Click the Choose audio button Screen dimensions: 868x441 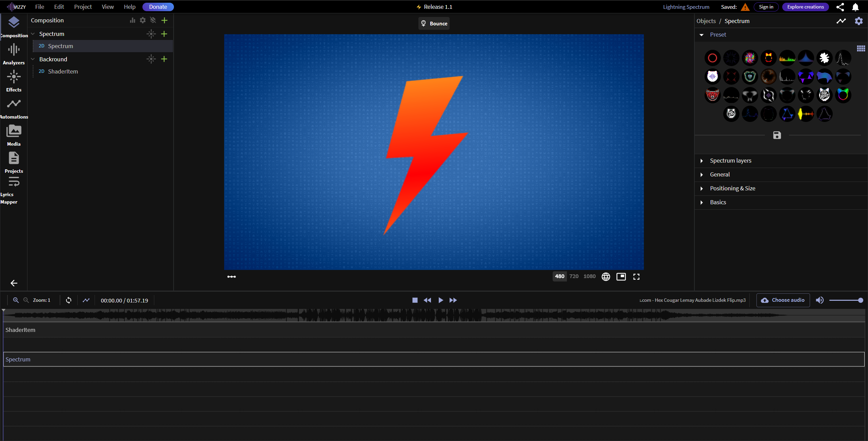[783, 300]
